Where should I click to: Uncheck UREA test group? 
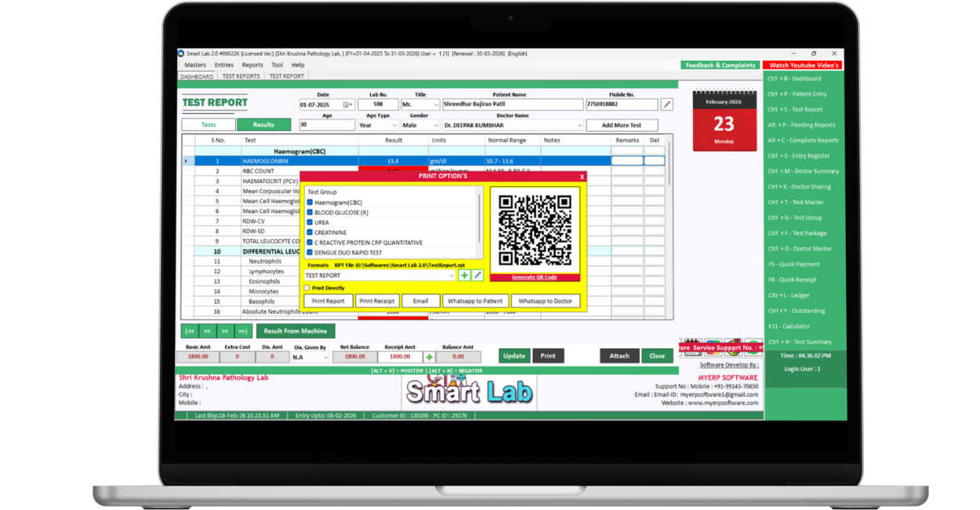point(310,222)
